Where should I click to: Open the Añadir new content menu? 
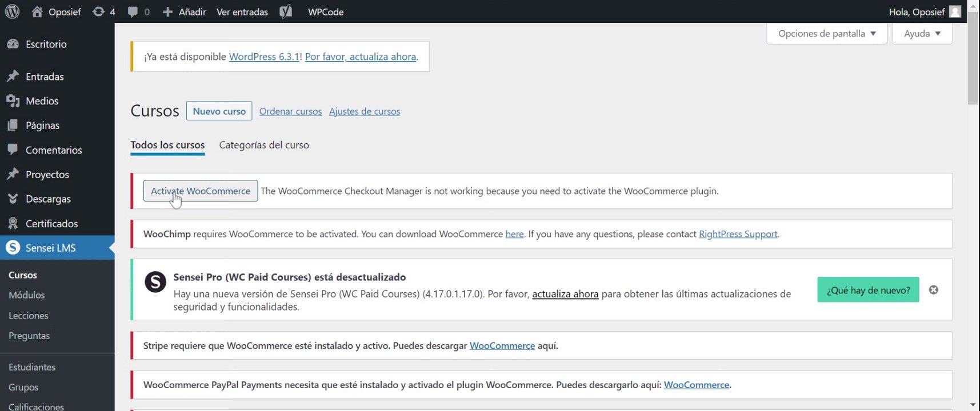tap(185, 11)
